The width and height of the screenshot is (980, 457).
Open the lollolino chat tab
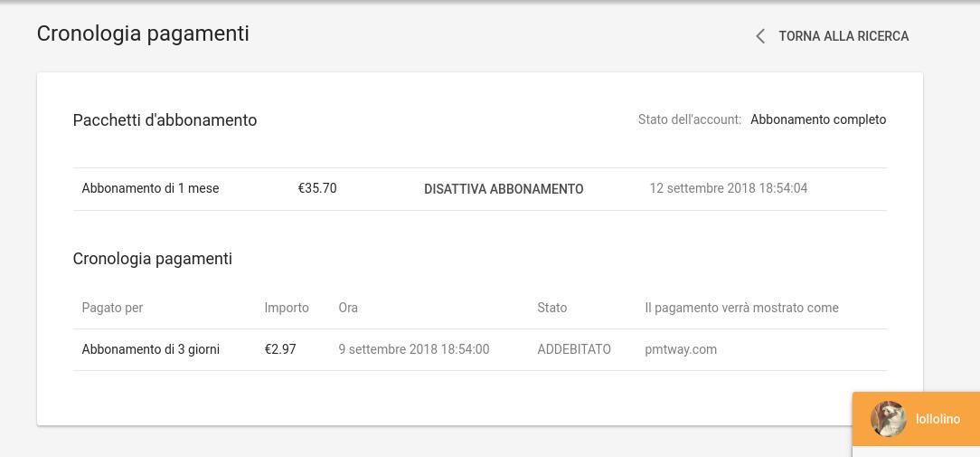[938, 419]
